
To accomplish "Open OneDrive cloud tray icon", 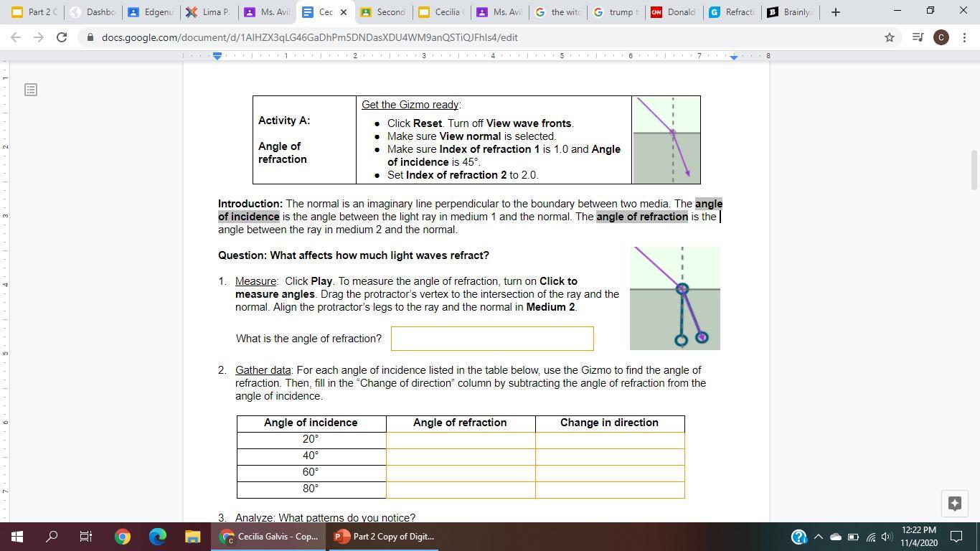I will pos(836,537).
